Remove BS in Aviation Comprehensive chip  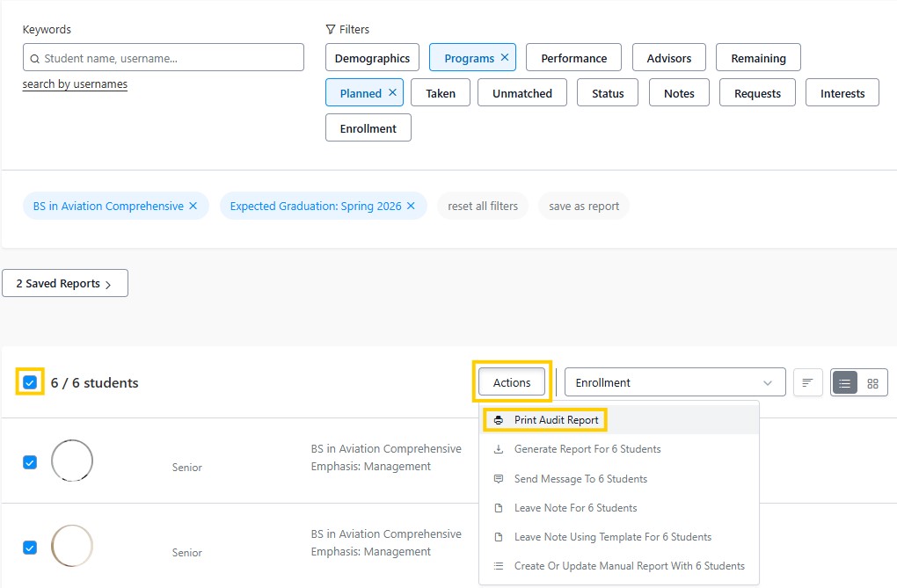193,206
